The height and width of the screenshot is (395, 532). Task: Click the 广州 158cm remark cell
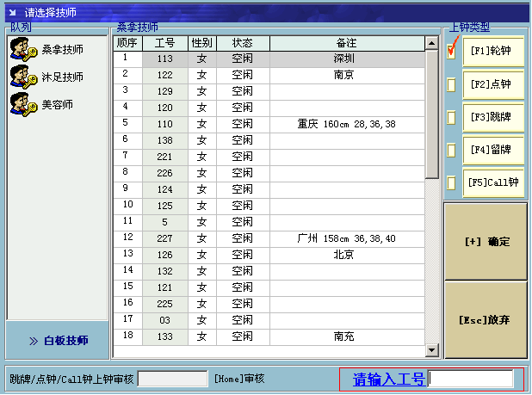coord(347,238)
